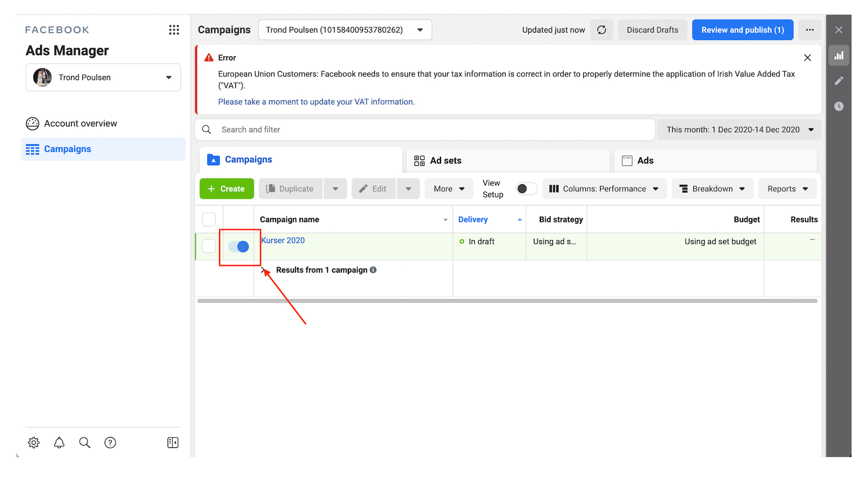
Task: Click the refresh icon beside Updated just now
Action: (602, 30)
